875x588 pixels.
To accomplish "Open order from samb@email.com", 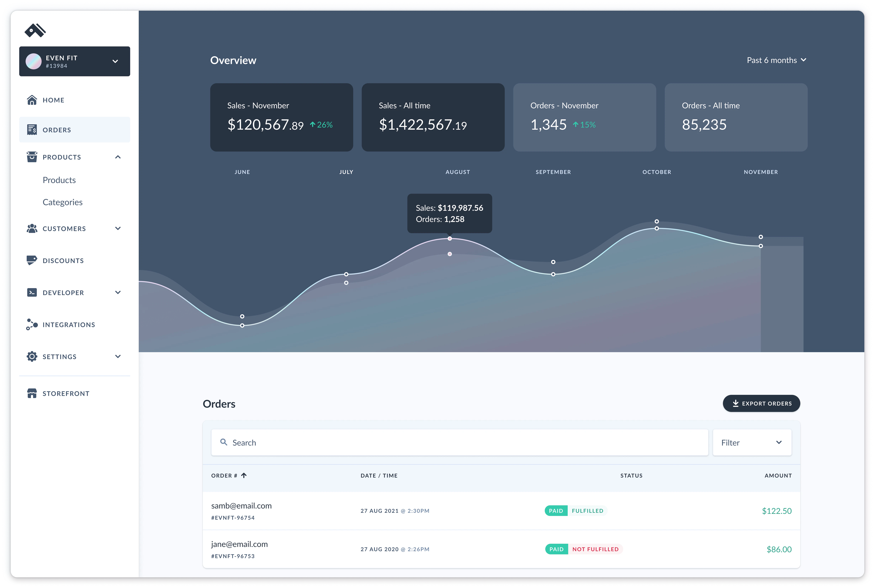I will [x=242, y=505].
